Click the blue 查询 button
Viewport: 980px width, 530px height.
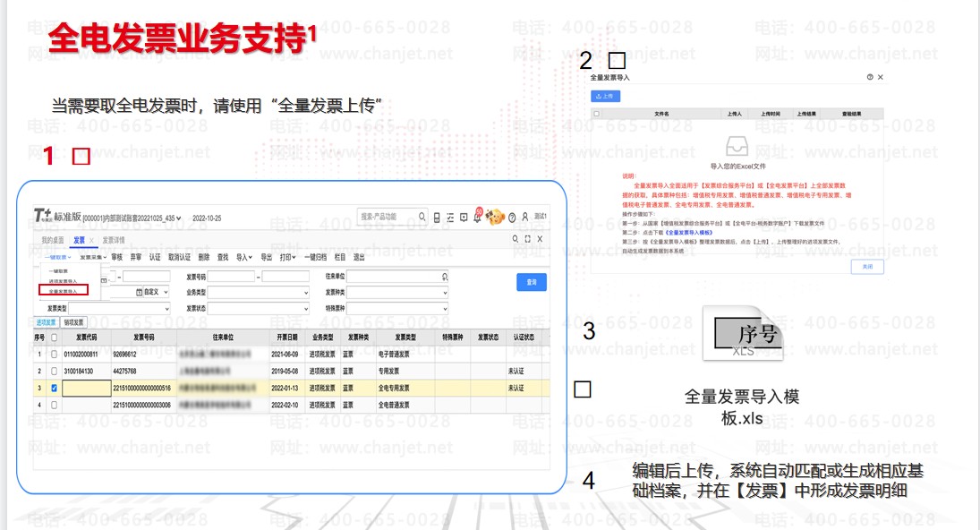[532, 282]
